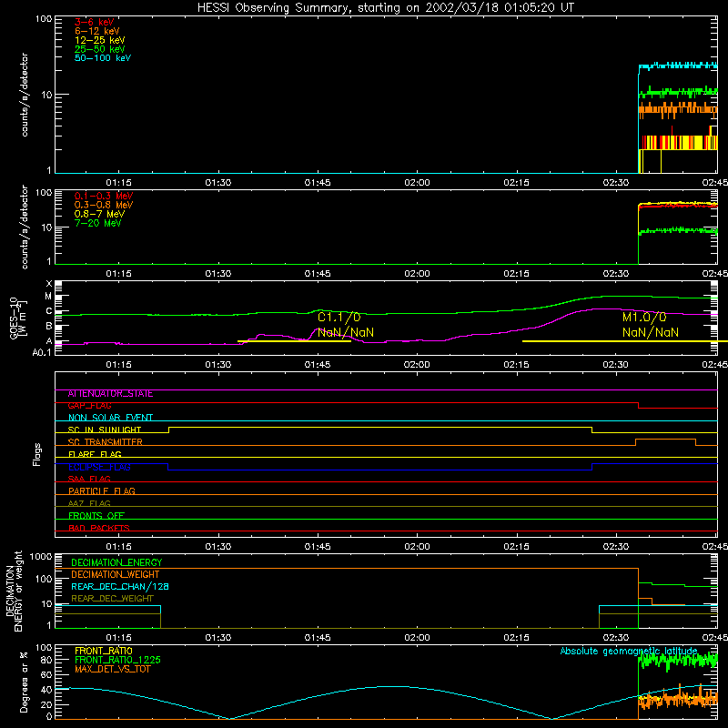This screenshot has width=728, height=728.
Task: Select the PARTICLE_FLAG label
Action: (x=102, y=491)
